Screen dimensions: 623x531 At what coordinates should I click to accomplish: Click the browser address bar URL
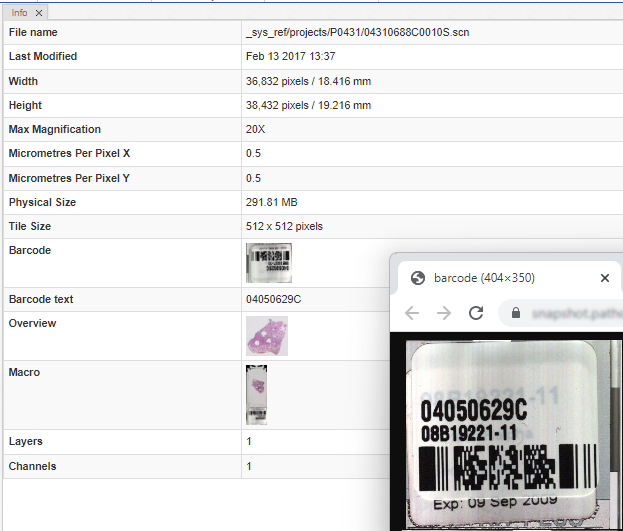[575, 314]
